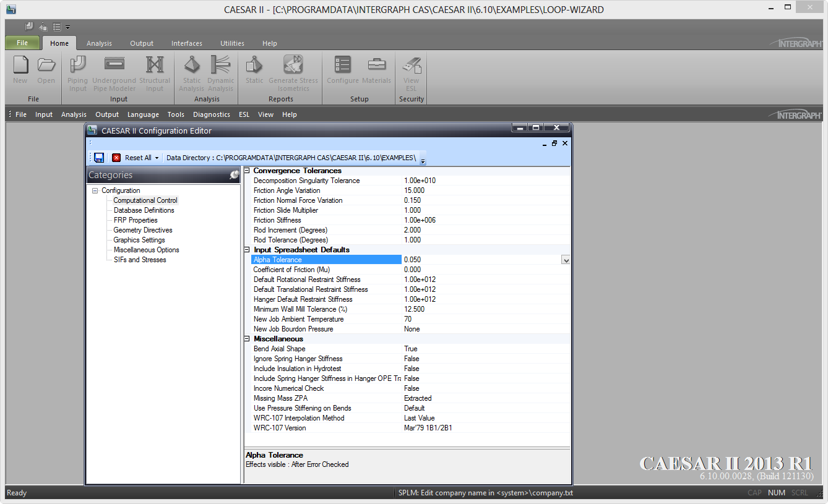Switch to the Utilities ribbon tab
The height and width of the screenshot is (504, 828).
232,43
